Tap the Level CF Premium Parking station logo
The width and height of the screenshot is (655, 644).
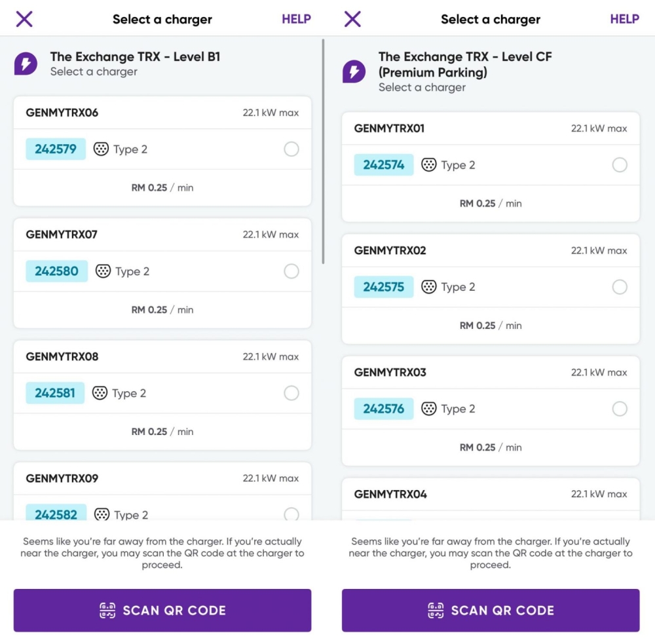click(354, 71)
